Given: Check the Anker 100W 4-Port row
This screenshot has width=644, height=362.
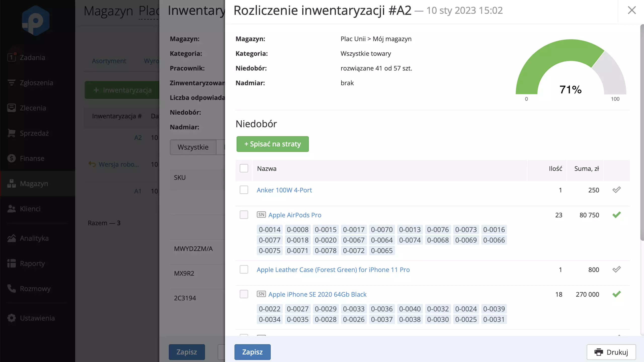Looking at the screenshot, I should (244, 190).
